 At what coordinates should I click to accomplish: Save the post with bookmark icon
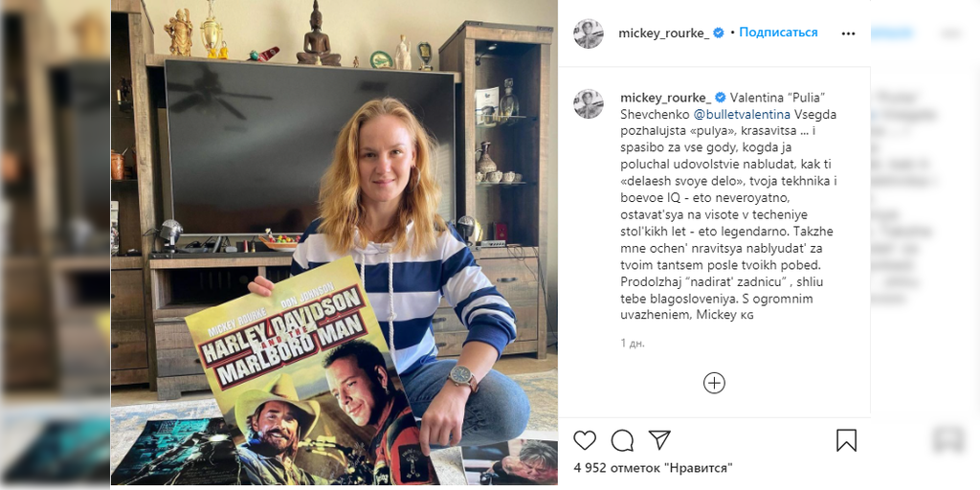point(846,440)
